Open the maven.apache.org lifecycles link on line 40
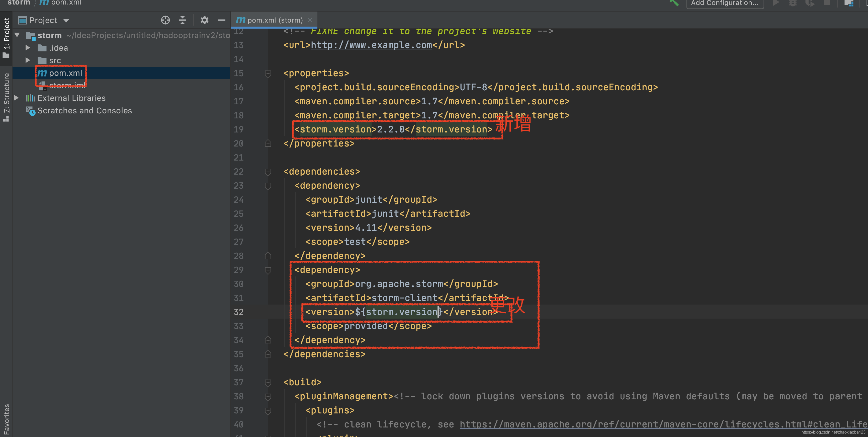Screen dimensions: 868x437 coord(663,424)
